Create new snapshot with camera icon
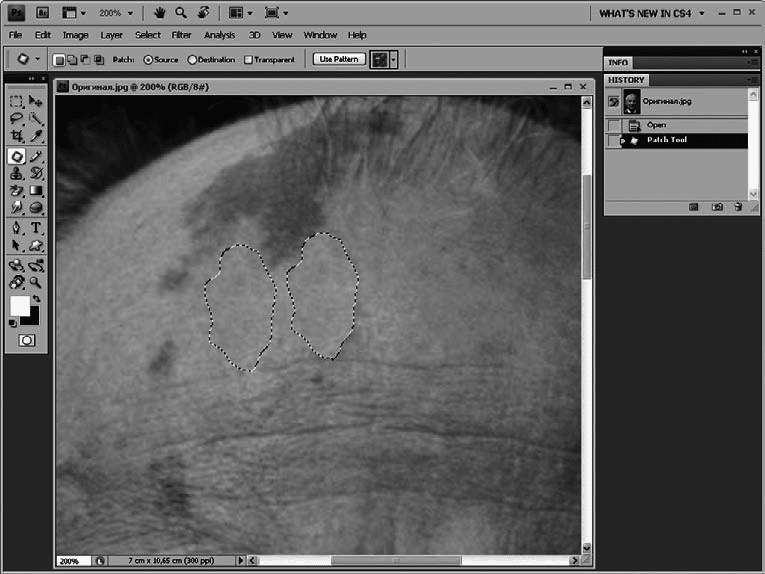The height and width of the screenshot is (574, 765). pos(717,207)
